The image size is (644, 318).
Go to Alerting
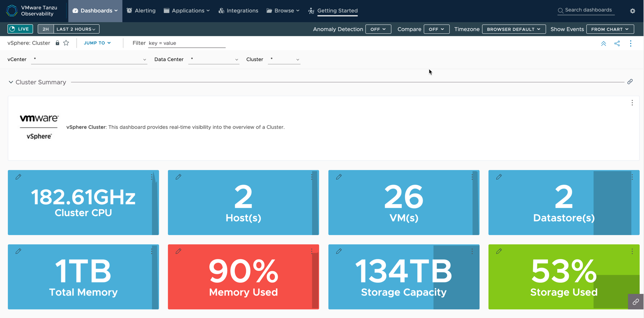[x=141, y=11]
